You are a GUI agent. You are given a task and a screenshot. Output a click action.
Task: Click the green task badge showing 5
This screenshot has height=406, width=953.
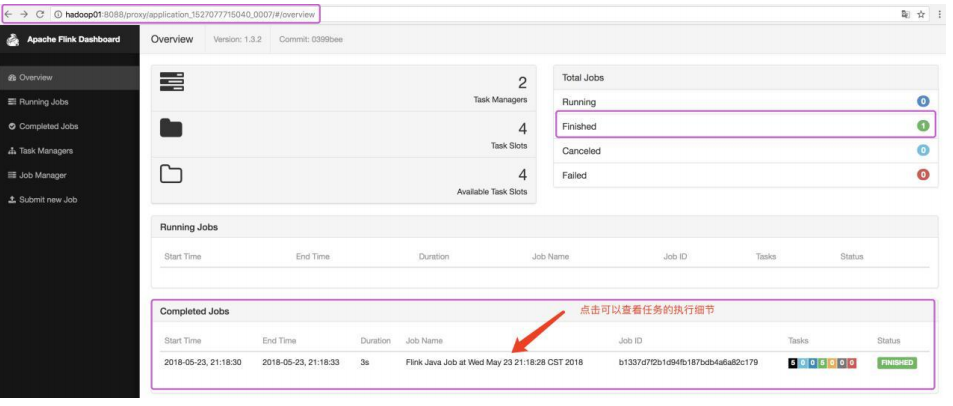tap(822, 363)
